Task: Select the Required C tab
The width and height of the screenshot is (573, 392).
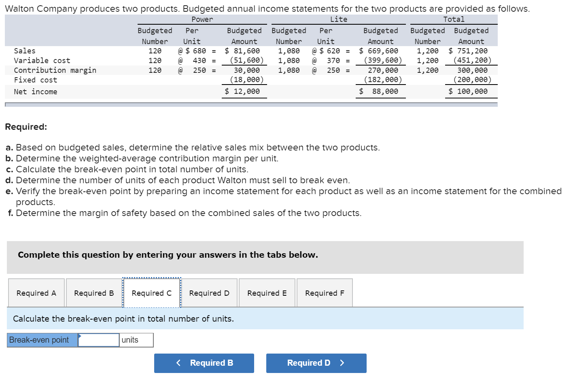Action: (x=152, y=293)
